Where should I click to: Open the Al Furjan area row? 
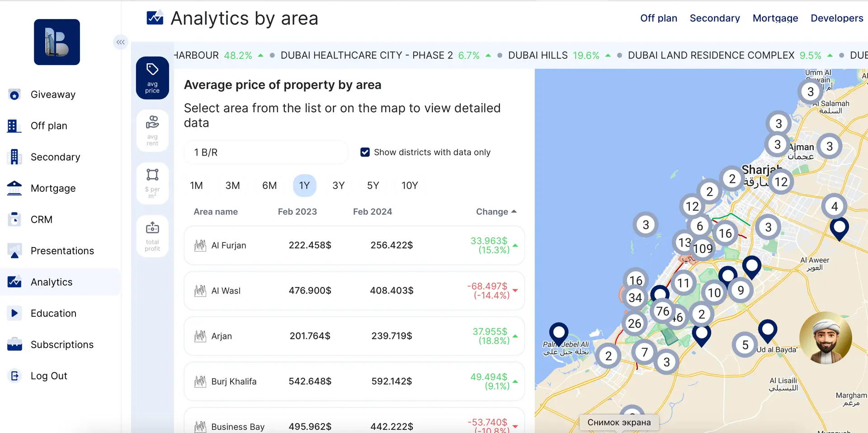pyautogui.click(x=354, y=245)
